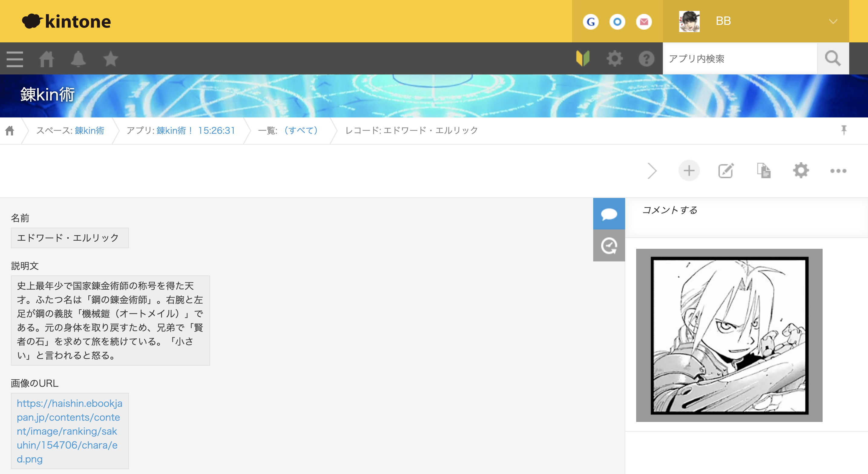Open the haishin.ebookjapan.jp image URL link

[69, 431]
